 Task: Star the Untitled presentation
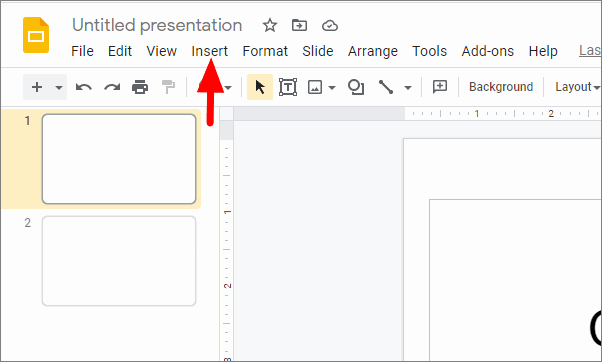click(270, 26)
